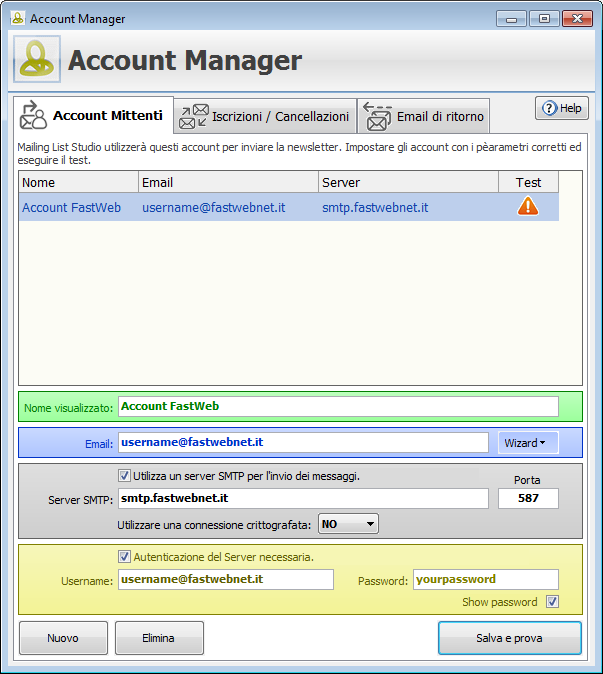The height and width of the screenshot is (674, 603).
Task: Minimize the Account Manager window
Action: click(511, 19)
